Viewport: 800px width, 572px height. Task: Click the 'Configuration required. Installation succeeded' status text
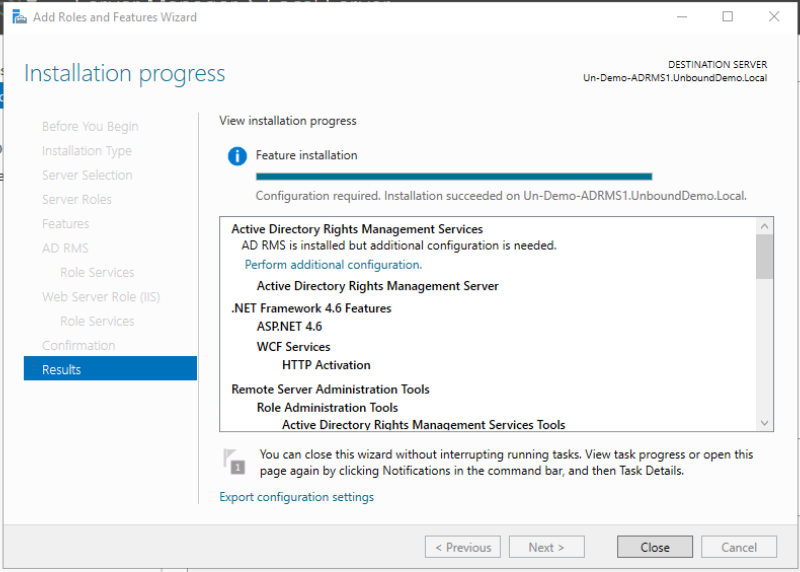(x=501, y=196)
